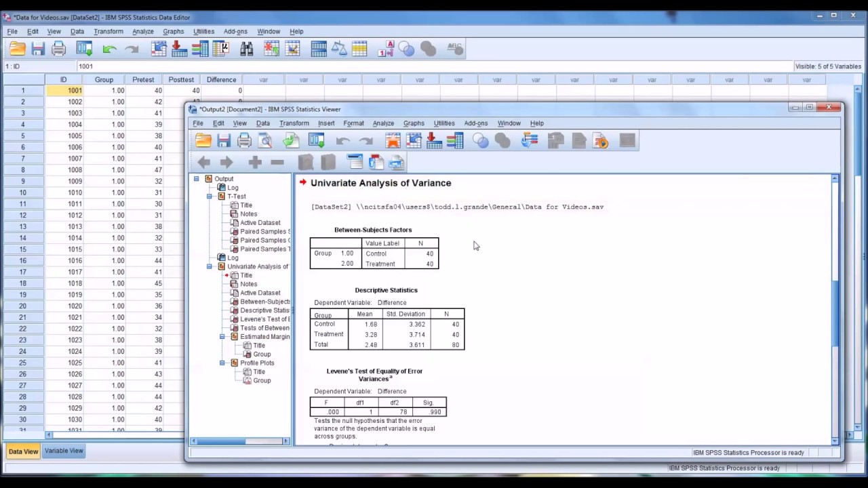Click Find binoculars icon in Data Editor

246,48
